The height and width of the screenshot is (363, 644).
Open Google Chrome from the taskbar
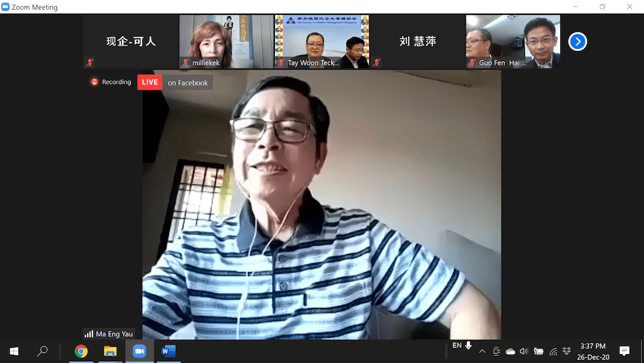click(81, 351)
